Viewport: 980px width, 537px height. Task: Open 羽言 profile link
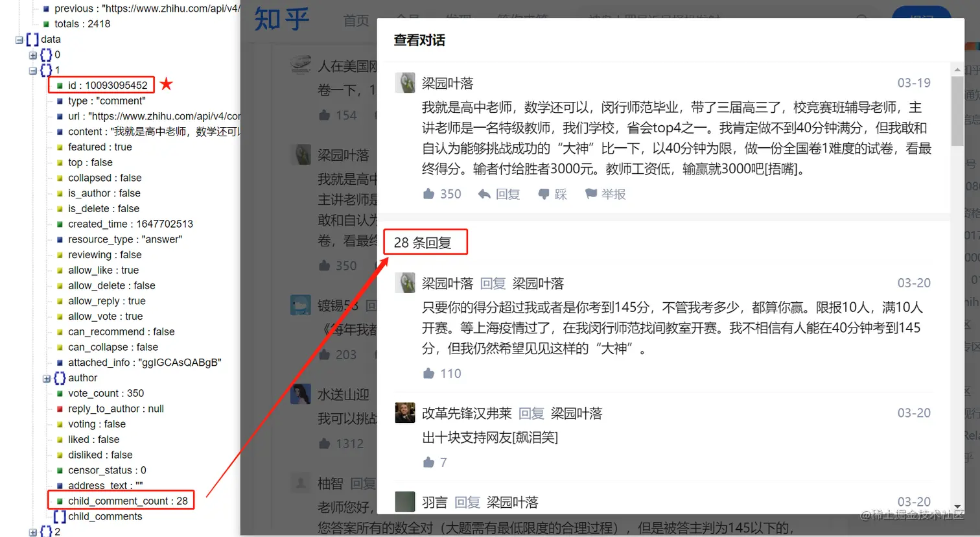point(435,503)
